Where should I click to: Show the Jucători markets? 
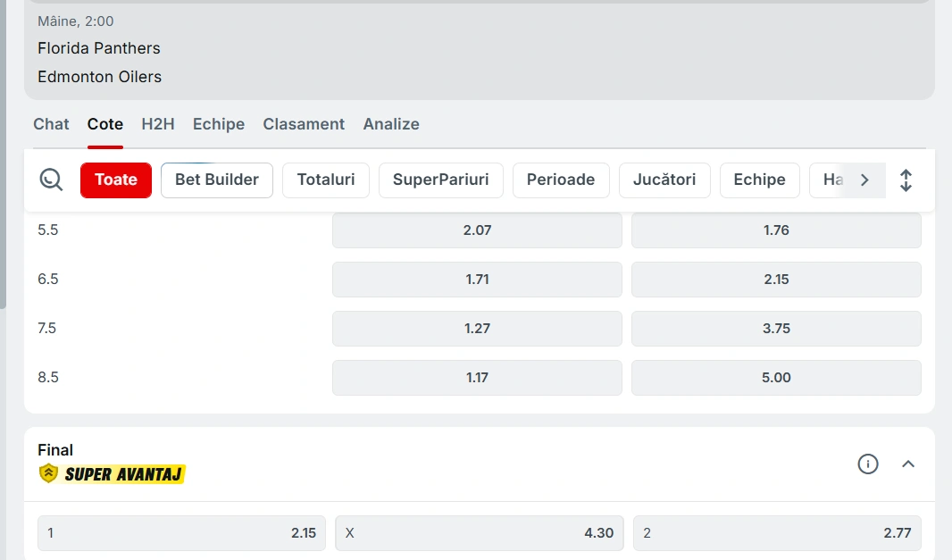664,180
